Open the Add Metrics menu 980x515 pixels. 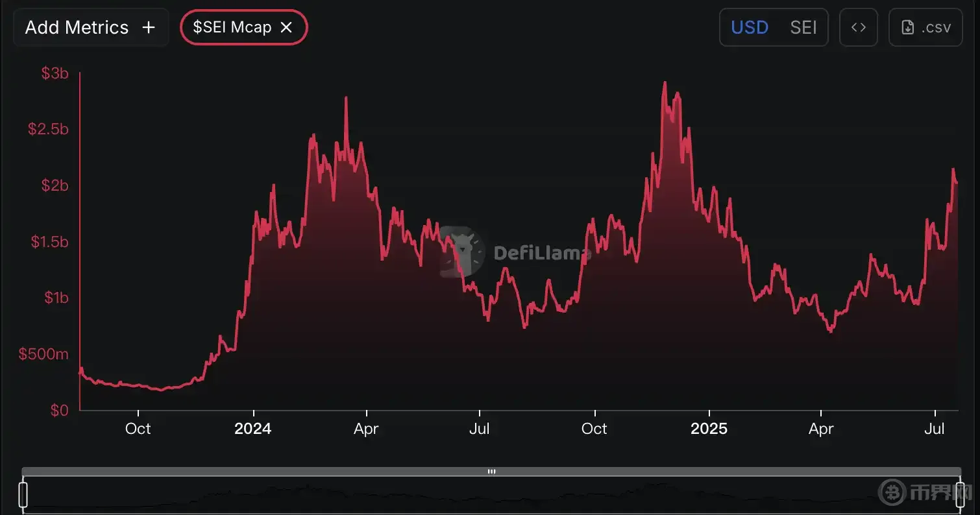coord(77,27)
